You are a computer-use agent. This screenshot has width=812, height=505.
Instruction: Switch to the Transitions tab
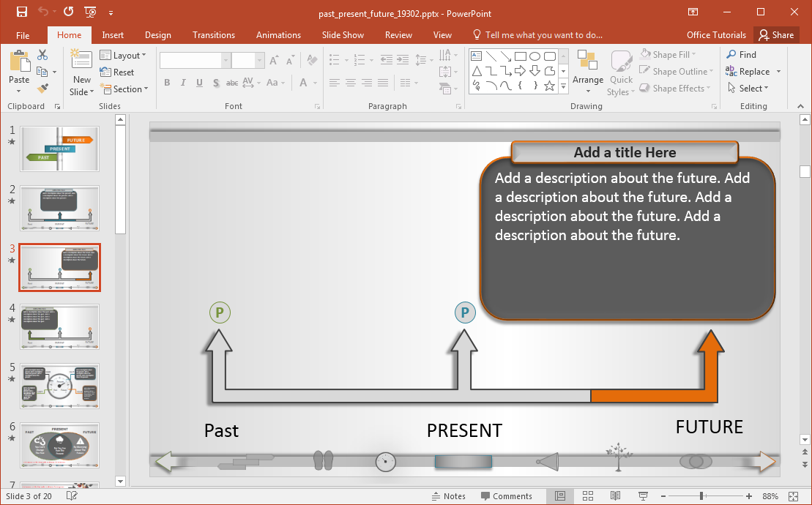[x=213, y=34]
